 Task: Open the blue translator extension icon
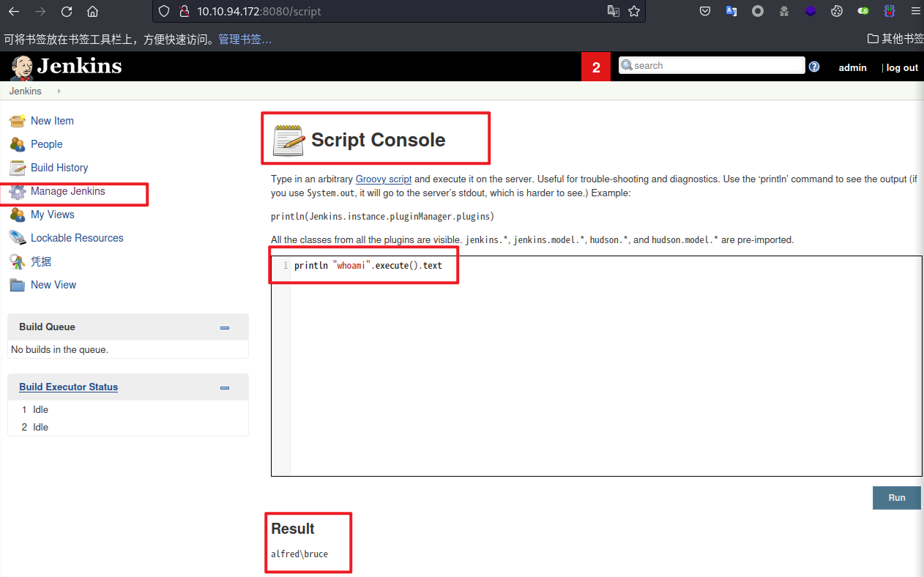(x=731, y=11)
